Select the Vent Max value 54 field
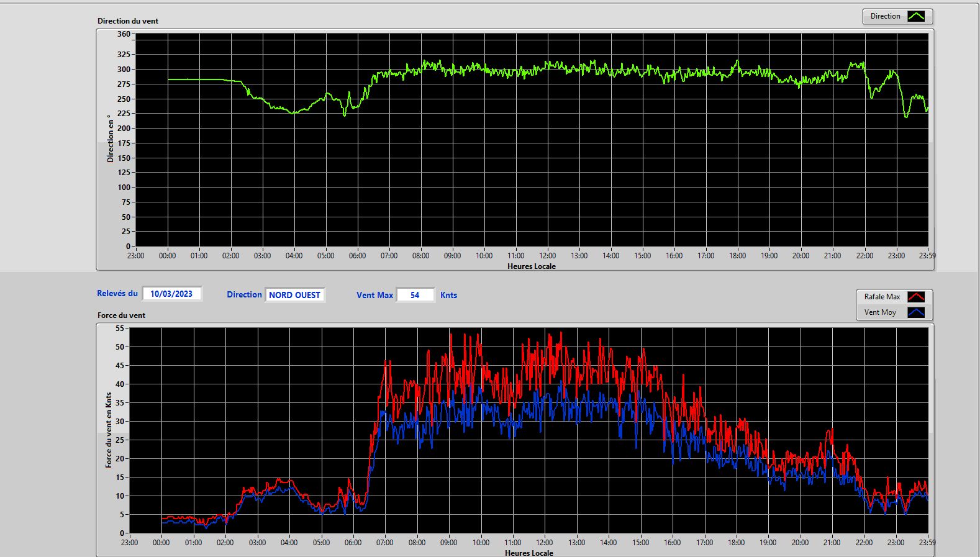Screen dimensions: 980x557 [415, 295]
